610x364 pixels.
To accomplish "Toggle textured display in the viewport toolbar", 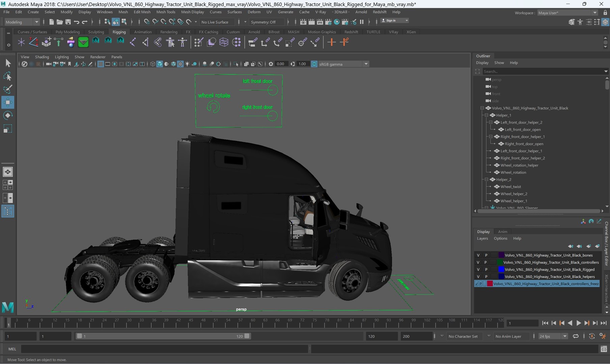I will pos(180,64).
